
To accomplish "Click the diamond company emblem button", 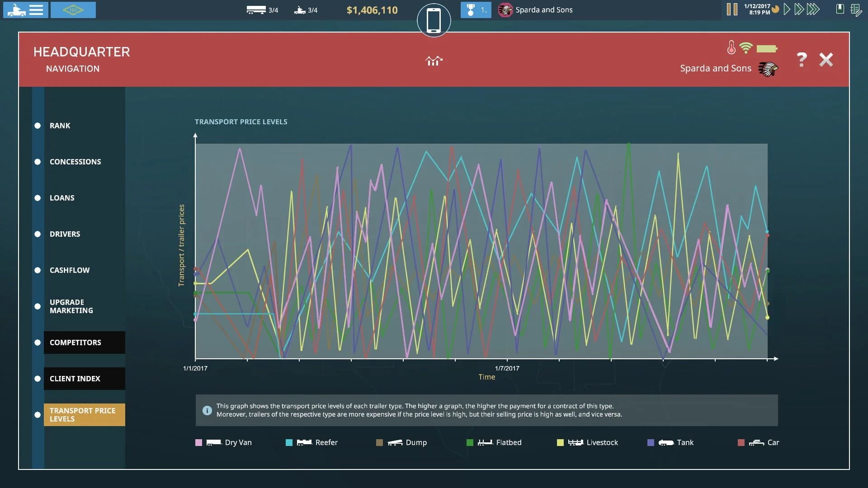I will tap(73, 9).
